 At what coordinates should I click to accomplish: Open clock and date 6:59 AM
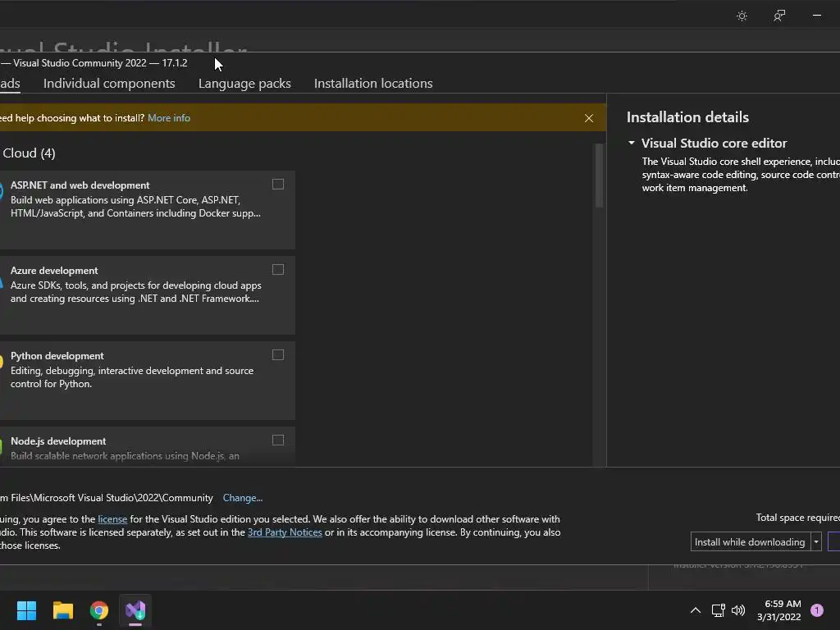[779, 610]
